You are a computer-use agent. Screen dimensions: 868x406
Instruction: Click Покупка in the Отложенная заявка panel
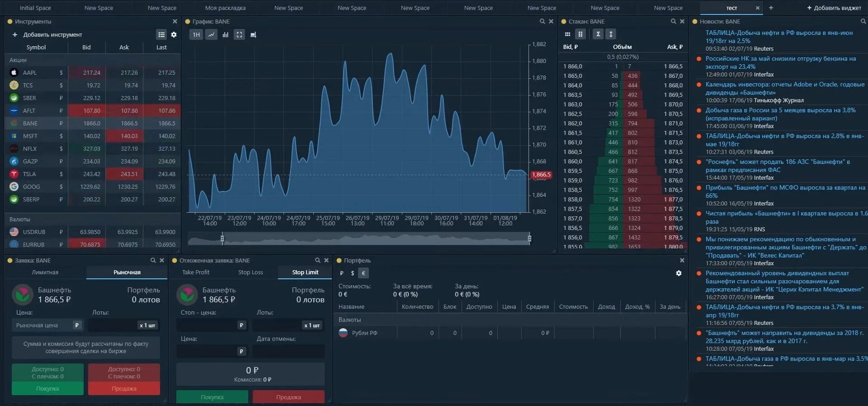click(212, 397)
